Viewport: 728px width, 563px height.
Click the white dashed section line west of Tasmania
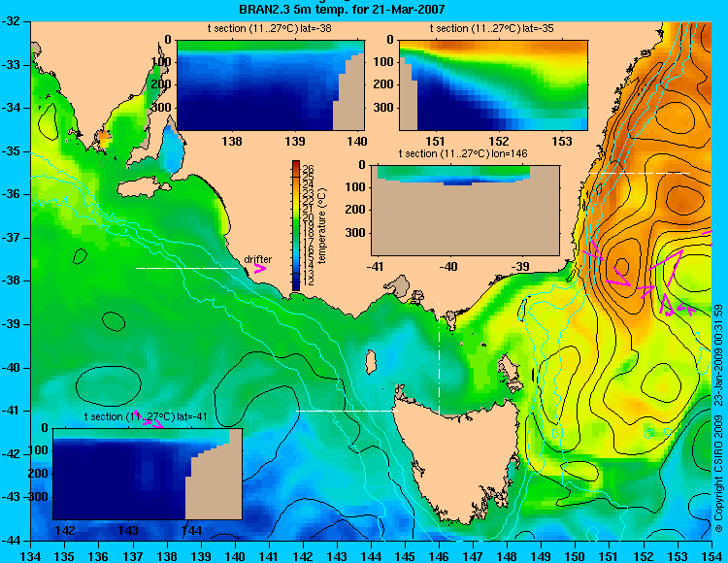pos(347,411)
